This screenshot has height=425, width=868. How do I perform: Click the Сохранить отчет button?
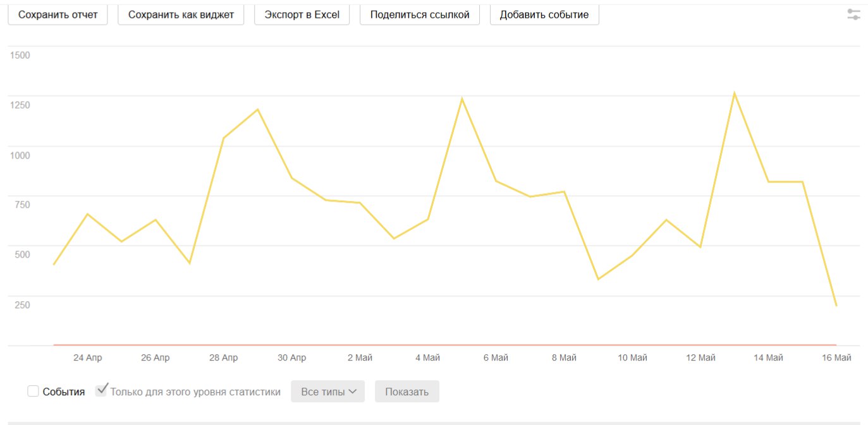click(58, 15)
